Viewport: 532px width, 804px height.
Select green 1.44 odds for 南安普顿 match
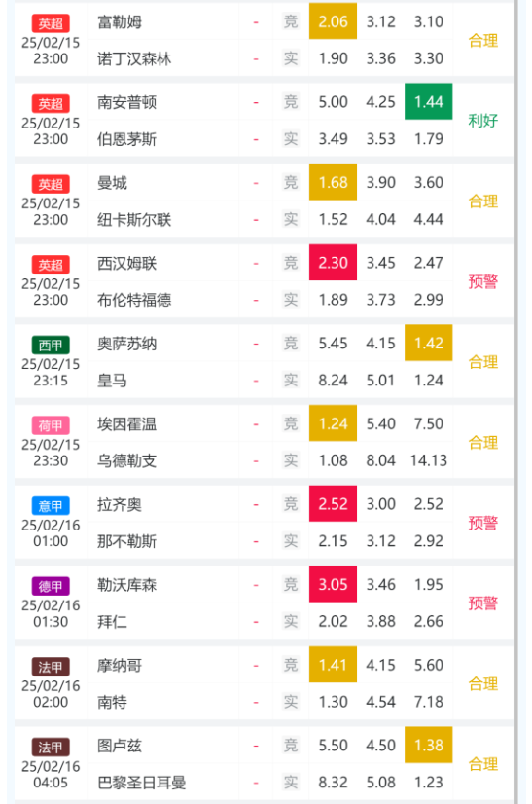429,101
